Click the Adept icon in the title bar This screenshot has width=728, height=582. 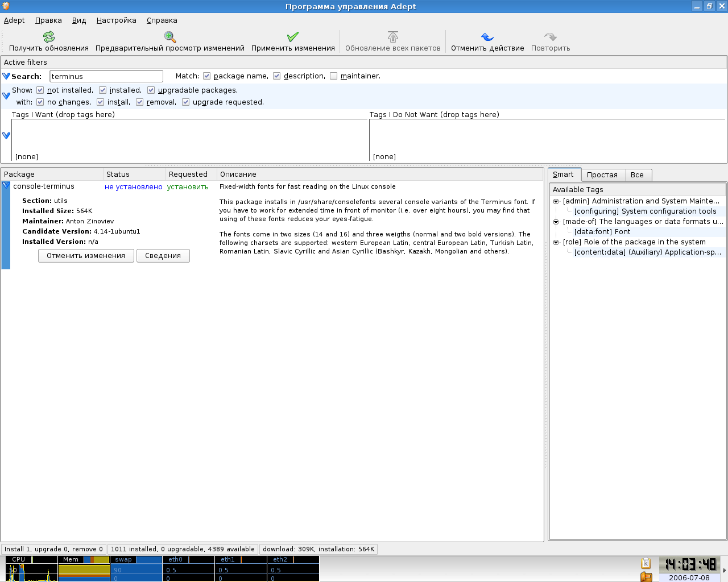tap(6, 6)
